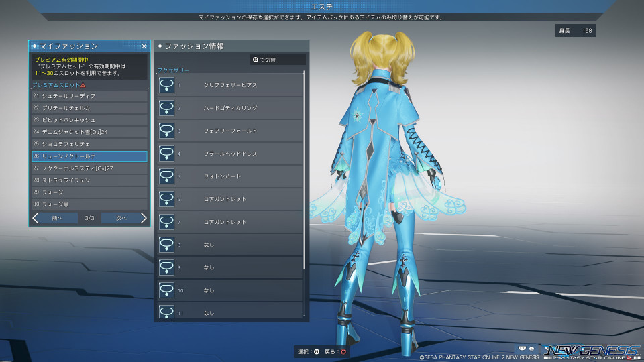Close the マイファッション panel

144,46
